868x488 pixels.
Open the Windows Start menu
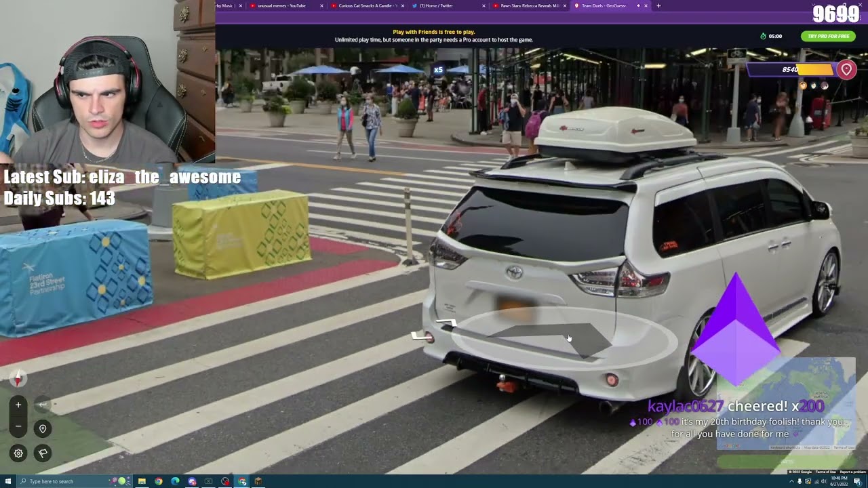coord(9,481)
